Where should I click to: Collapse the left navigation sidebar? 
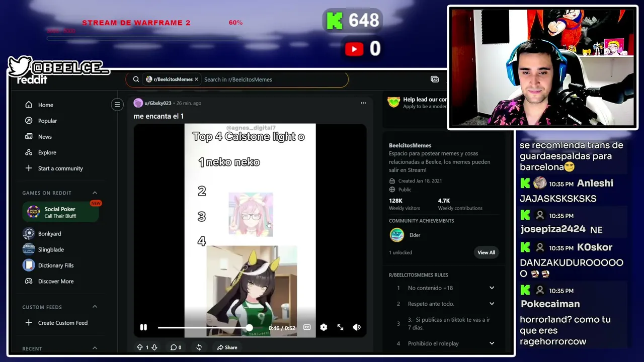coord(117,105)
